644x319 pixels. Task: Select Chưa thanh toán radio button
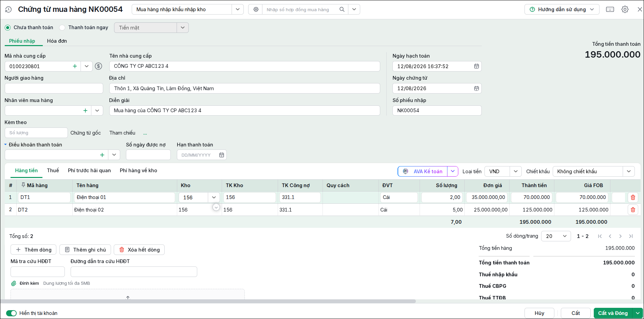click(7, 27)
